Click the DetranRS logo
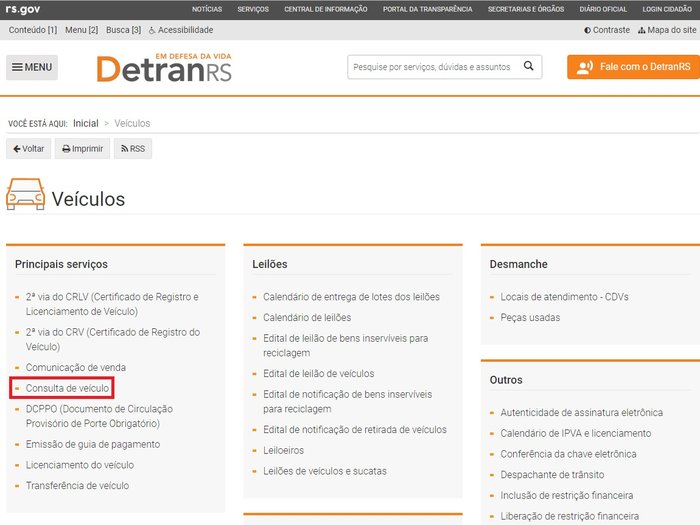This screenshot has width=700, height=525. [x=164, y=68]
